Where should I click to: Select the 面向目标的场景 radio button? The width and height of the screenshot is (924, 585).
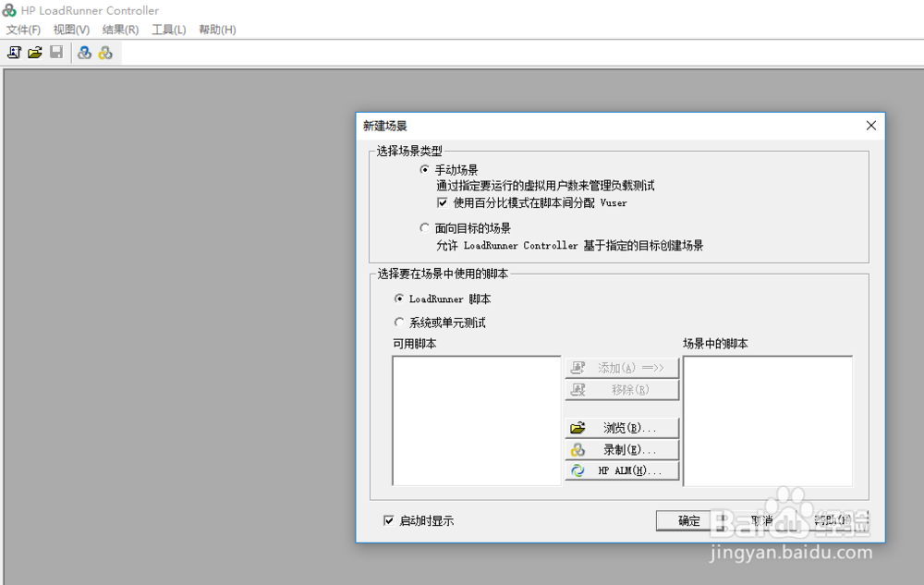pyautogui.click(x=424, y=227)
